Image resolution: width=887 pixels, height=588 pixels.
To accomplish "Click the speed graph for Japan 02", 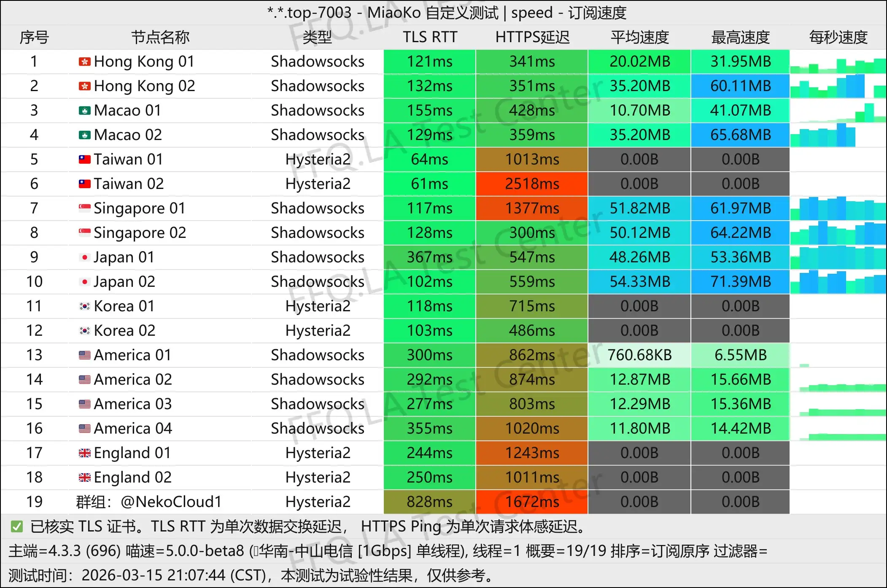I will [x=838, y=281].
